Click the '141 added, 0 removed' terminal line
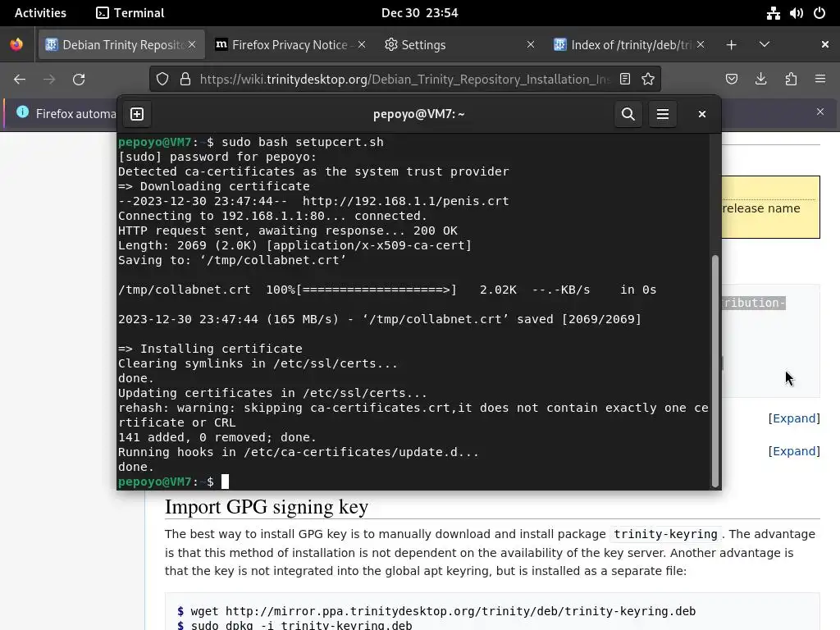This screenshot has height=630, width=840. click(x=217, y=437)
